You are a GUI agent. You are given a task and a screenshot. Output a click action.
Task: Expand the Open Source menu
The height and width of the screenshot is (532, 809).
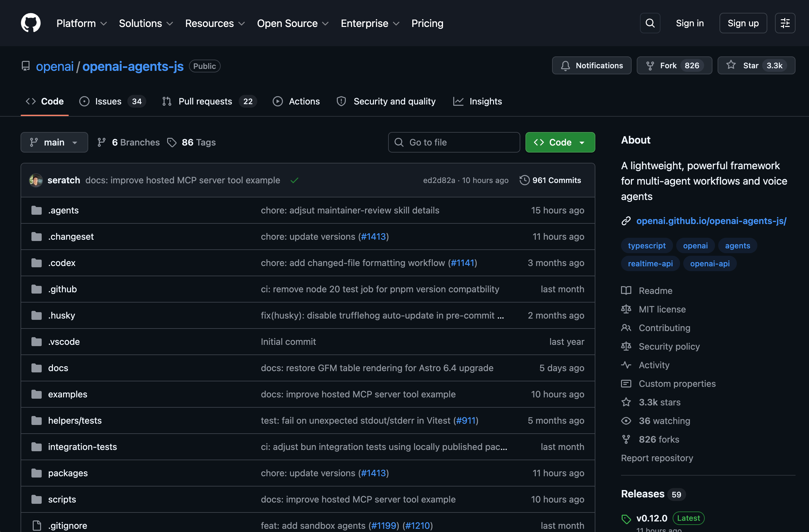coord(293,23)
